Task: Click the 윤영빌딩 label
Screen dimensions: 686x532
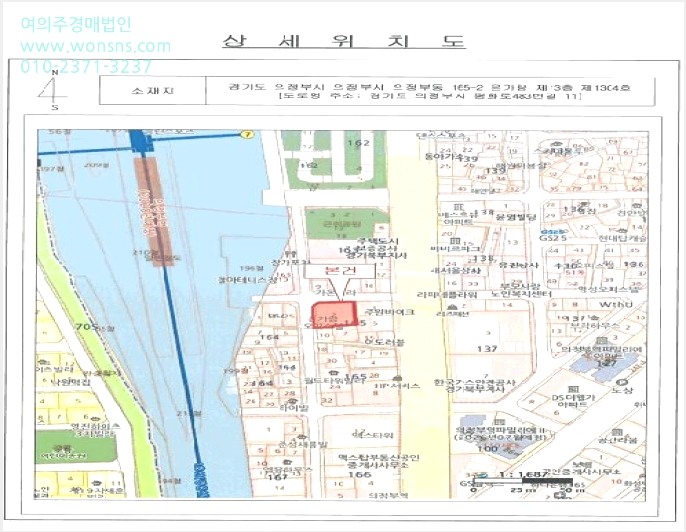Action: coord(515,216)
